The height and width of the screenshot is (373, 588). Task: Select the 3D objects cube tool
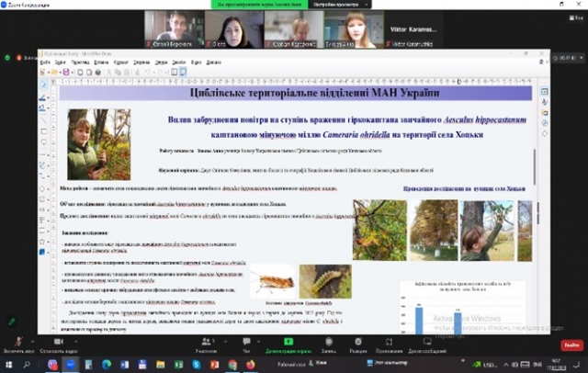tap(42, 252)
